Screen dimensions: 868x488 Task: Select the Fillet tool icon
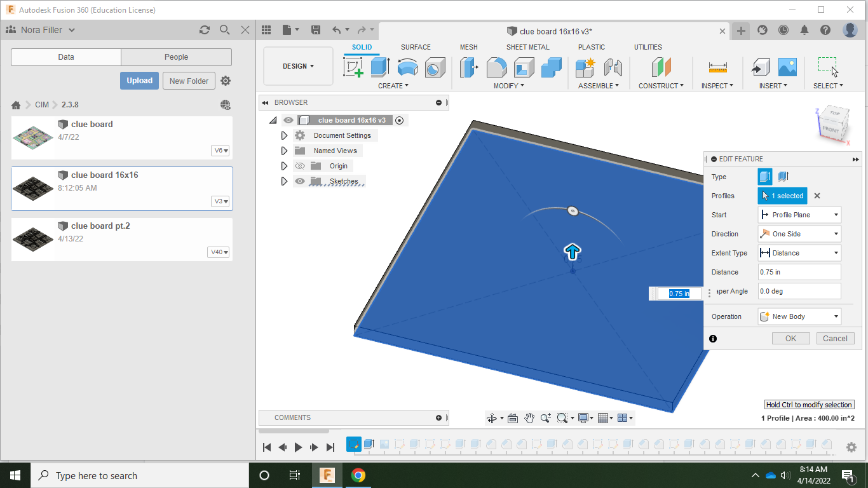tap(496, 67)
